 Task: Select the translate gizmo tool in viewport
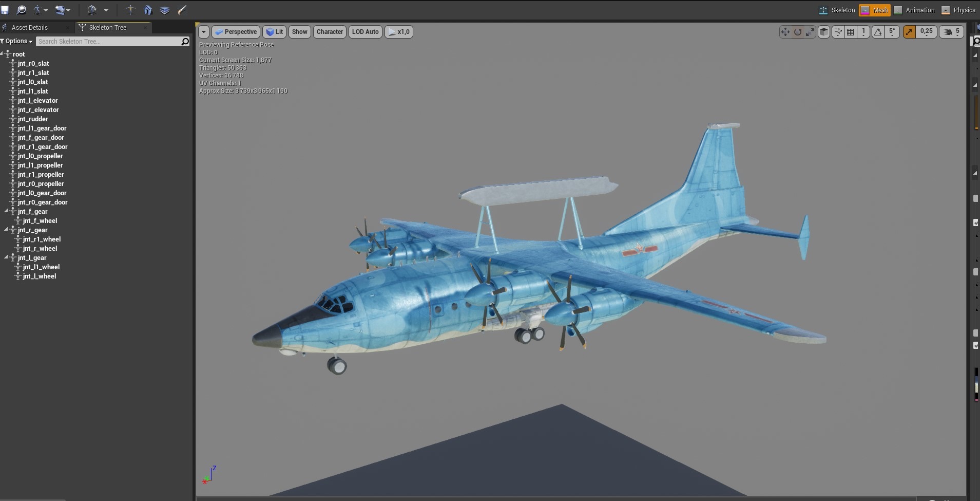click(785, 32)
